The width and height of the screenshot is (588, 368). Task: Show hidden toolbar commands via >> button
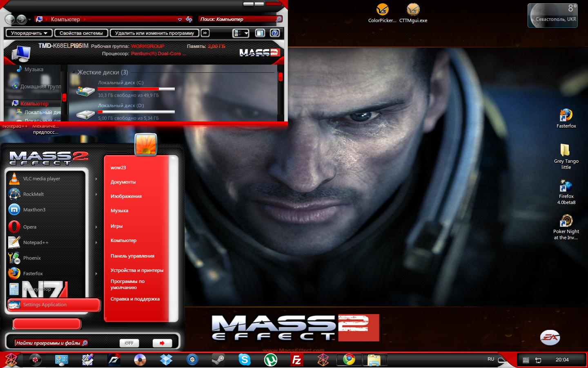205,33
